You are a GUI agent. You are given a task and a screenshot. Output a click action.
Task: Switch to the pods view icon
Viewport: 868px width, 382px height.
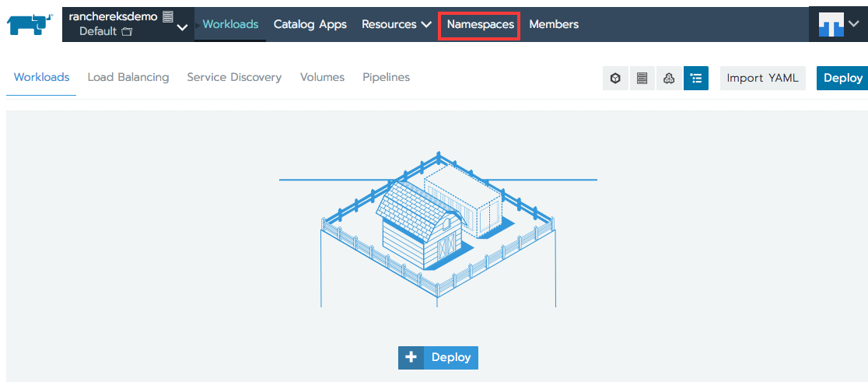(x=615, y=78)
